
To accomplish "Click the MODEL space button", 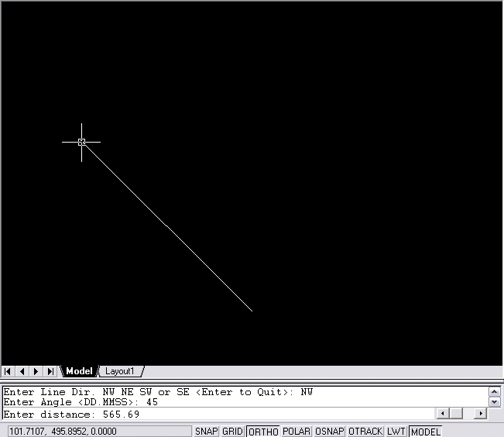I will (x=425, y=432).
